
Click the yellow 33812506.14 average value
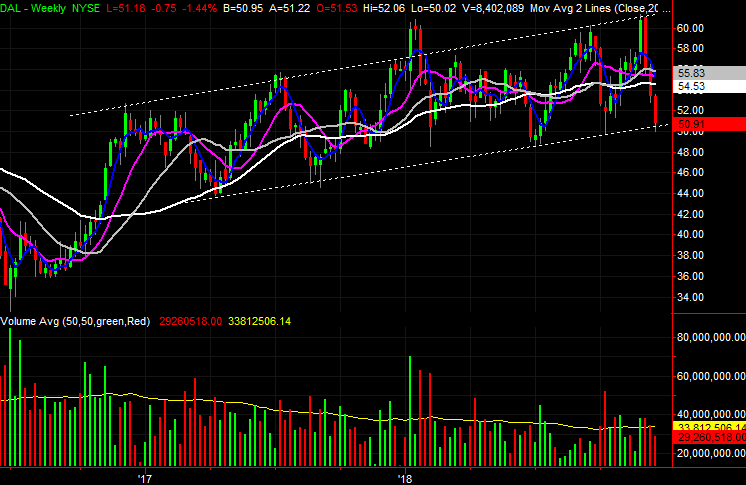pyautogui.click(x=259, y=321)
